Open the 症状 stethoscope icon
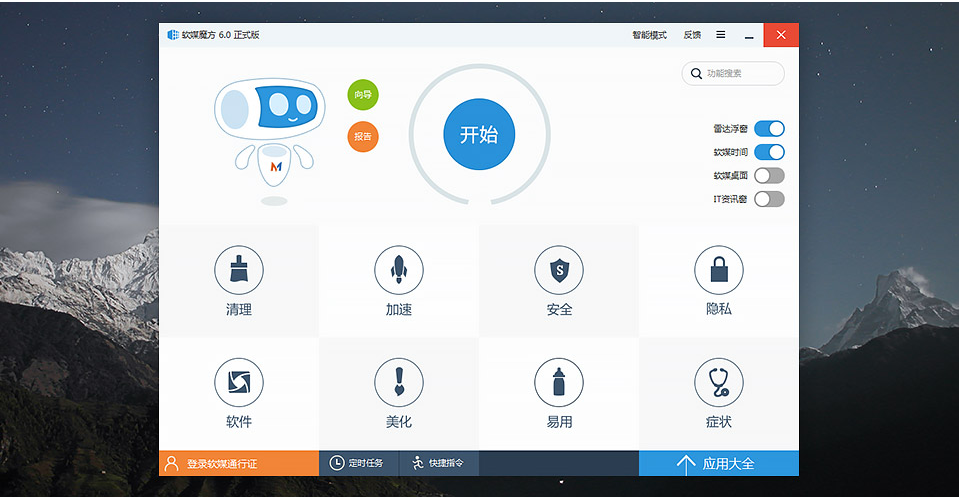959x498 pixels. (719, 382)
